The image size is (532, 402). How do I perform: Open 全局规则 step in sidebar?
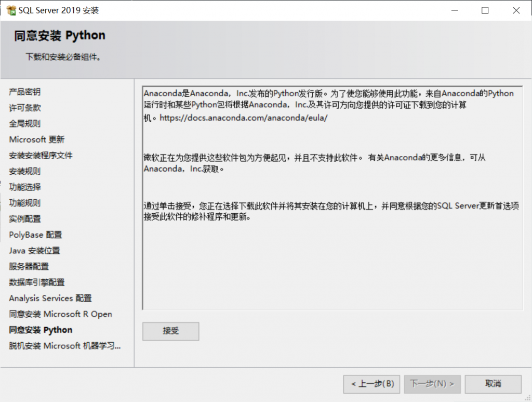point(24,124)
